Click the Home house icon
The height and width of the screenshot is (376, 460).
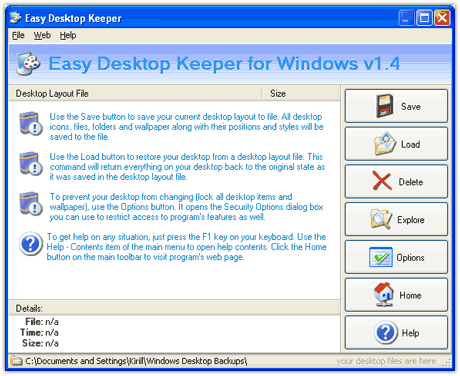(x=384, y=294)
